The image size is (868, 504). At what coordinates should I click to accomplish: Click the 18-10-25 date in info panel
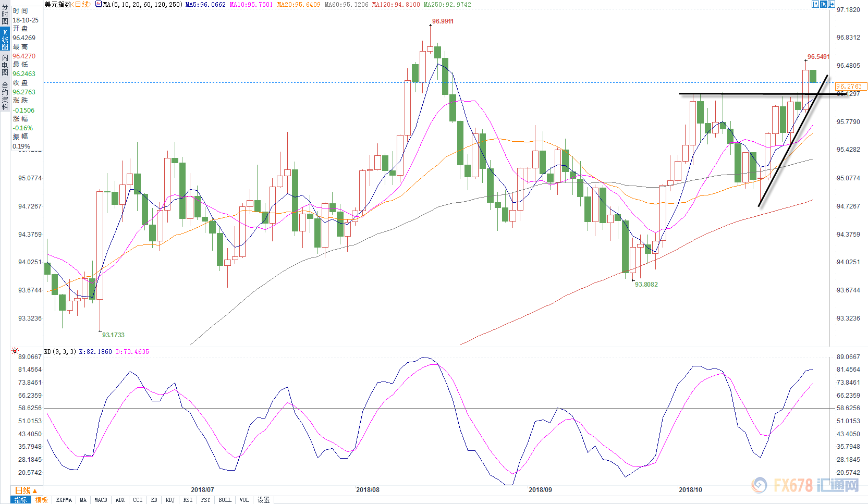pos(26,20)
